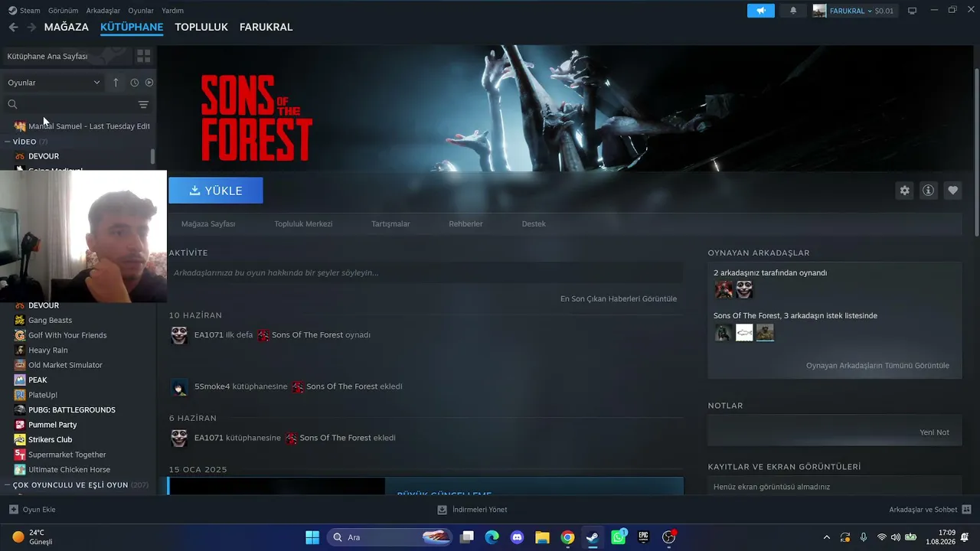Select PlateUp! in the game list
This screenshot has width=980, height=551.
tap(43, 395)
